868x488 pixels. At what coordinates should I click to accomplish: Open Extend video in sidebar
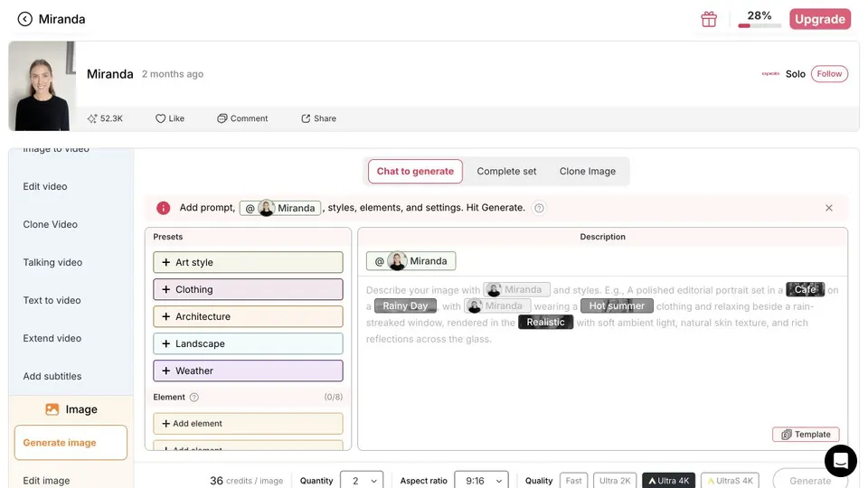[52, 338]
